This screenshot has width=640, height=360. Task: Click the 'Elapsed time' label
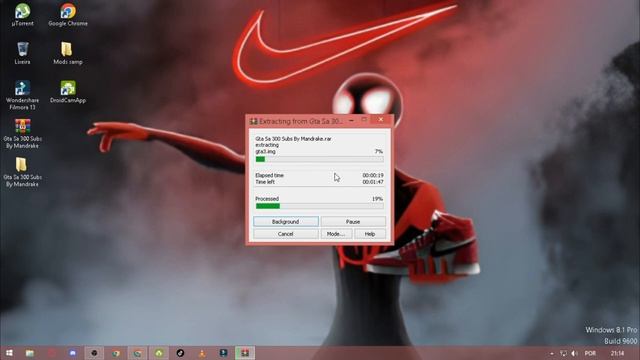click(x=269, y=175)
